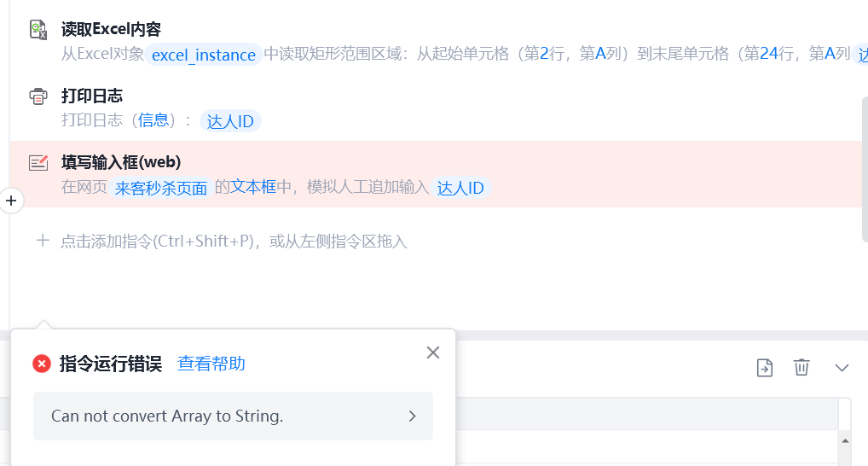868x466 pixels.
Task: Collapse the bottom log panel with the chevron
Action: pos(842,368)
